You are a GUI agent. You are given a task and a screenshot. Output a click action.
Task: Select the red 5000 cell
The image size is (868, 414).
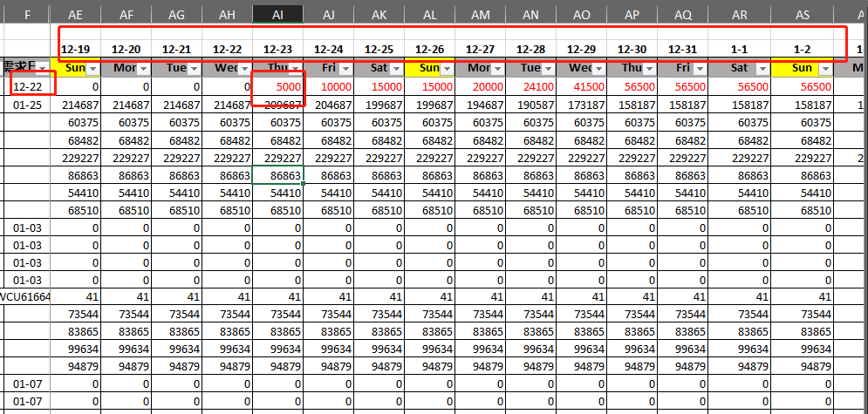[278, 87]
